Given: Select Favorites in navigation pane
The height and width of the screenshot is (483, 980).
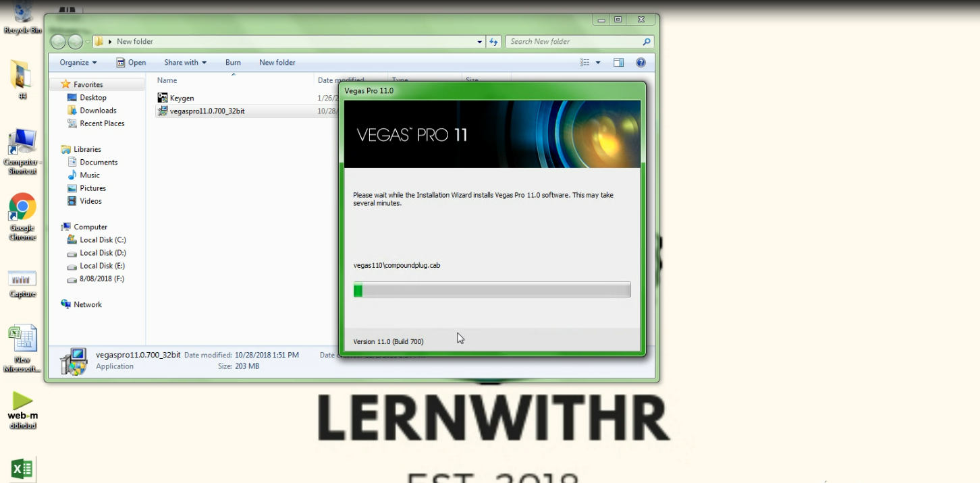Looking at the screenshot, I should 88,85.
